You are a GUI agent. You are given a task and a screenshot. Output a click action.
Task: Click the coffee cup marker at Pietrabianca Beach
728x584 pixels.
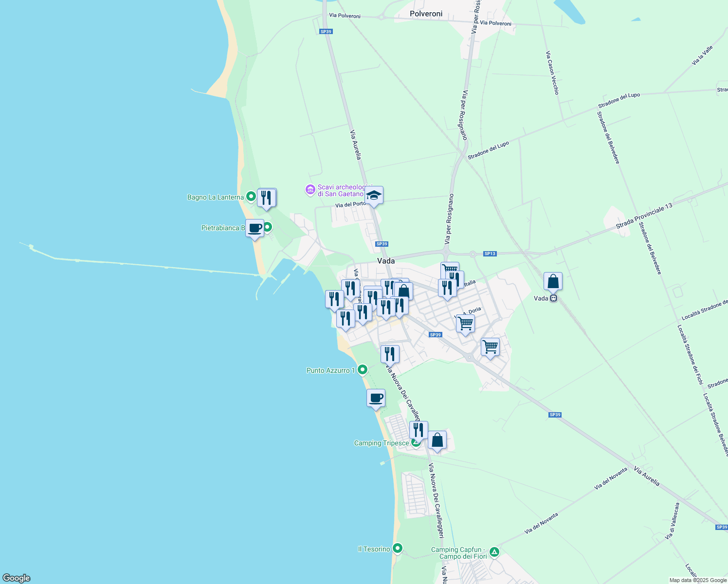(x=255, y=229)
